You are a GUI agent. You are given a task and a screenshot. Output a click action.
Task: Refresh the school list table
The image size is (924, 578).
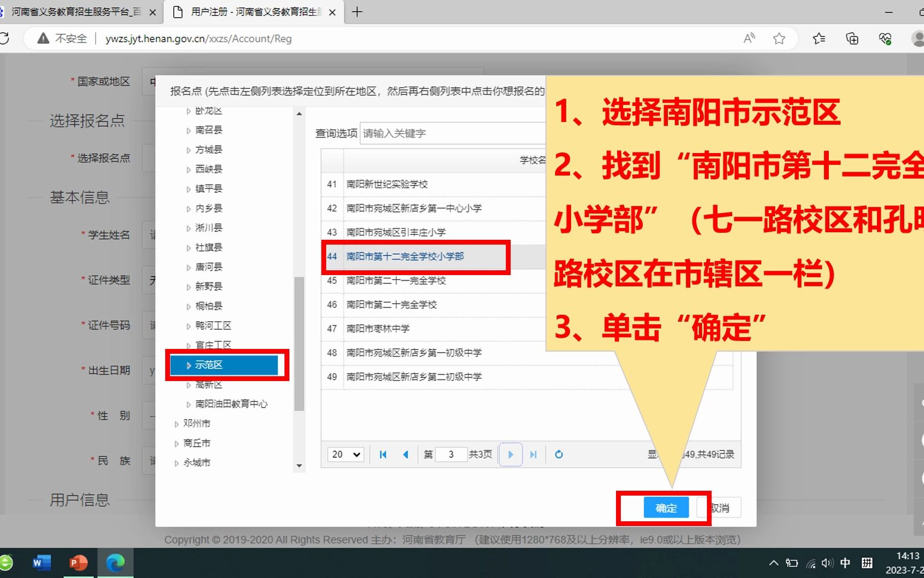coord(559,454)
